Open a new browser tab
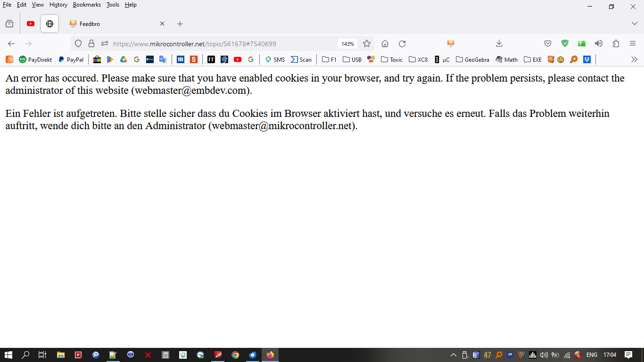The width and height of the screenshot is (644, 362). click(180, 24)
